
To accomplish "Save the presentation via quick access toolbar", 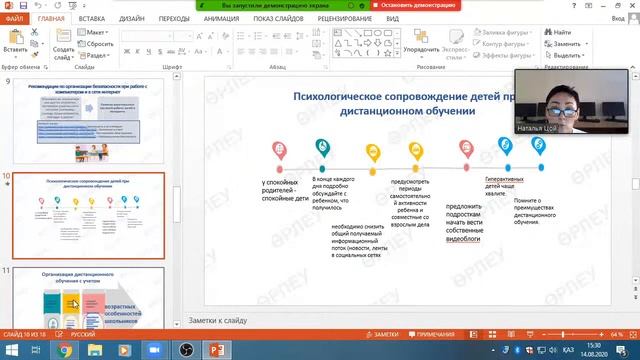I will tap(23, 5).
